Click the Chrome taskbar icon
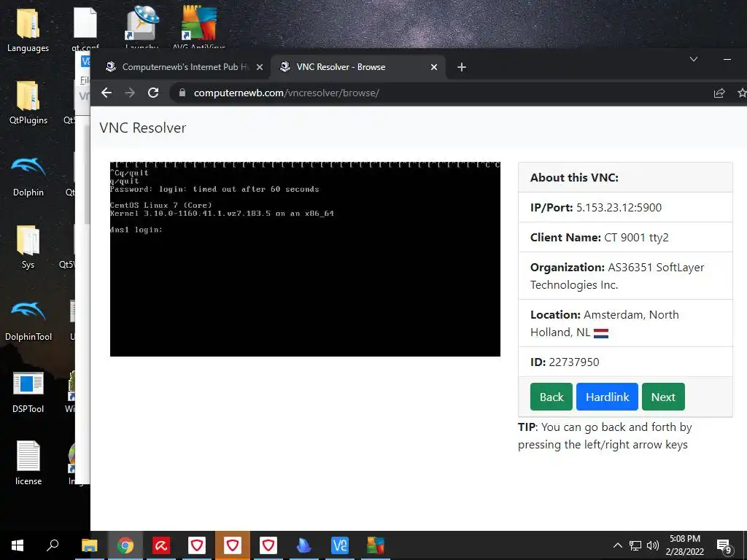 [125, 545]
